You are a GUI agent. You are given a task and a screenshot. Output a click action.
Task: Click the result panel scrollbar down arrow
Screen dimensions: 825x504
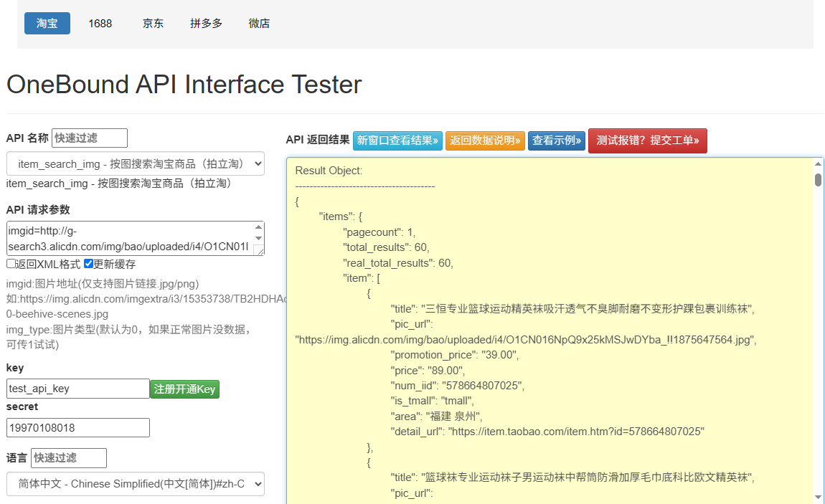click(818, 497)
